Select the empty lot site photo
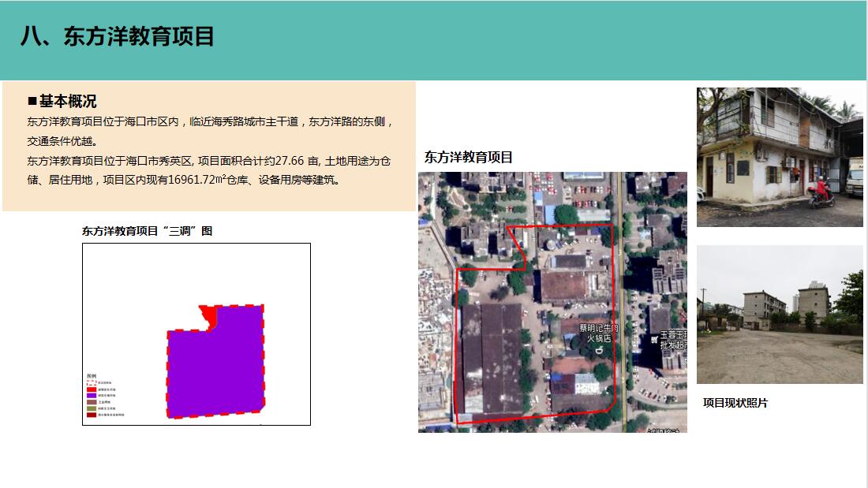The image size is (868, 488). point(779,315)
